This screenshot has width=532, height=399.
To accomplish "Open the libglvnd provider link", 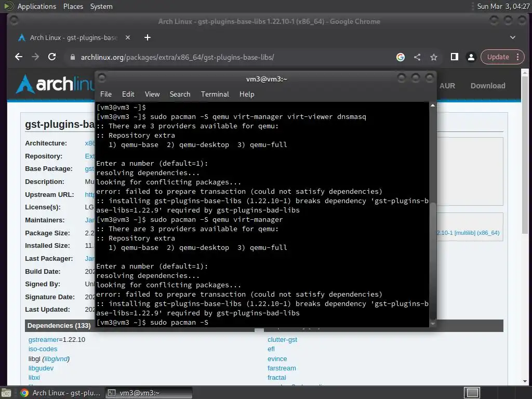I will pyautogui.click(x=56, y=359).
